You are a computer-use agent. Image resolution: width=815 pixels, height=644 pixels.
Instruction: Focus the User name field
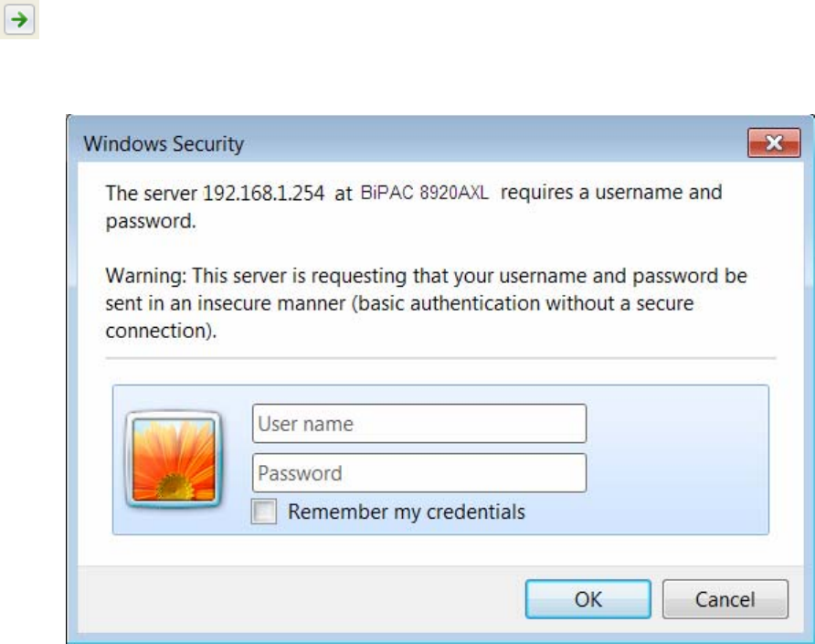419,424
